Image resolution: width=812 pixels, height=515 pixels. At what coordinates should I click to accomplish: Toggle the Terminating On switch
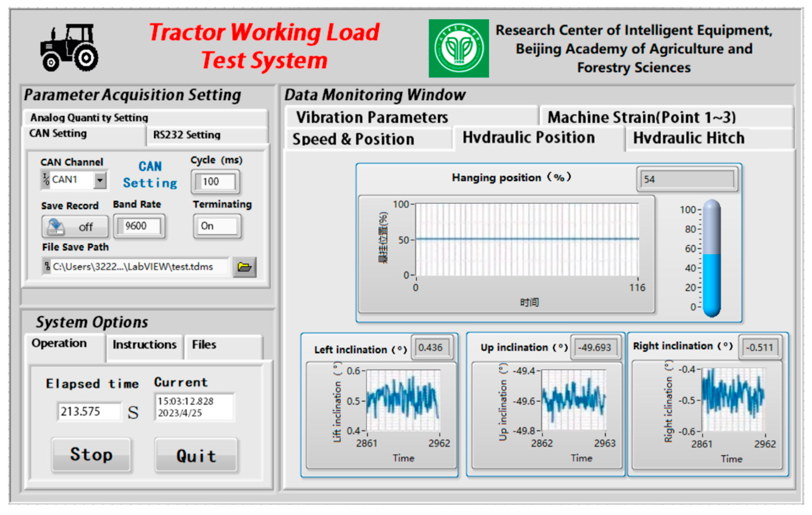(217, 226)
